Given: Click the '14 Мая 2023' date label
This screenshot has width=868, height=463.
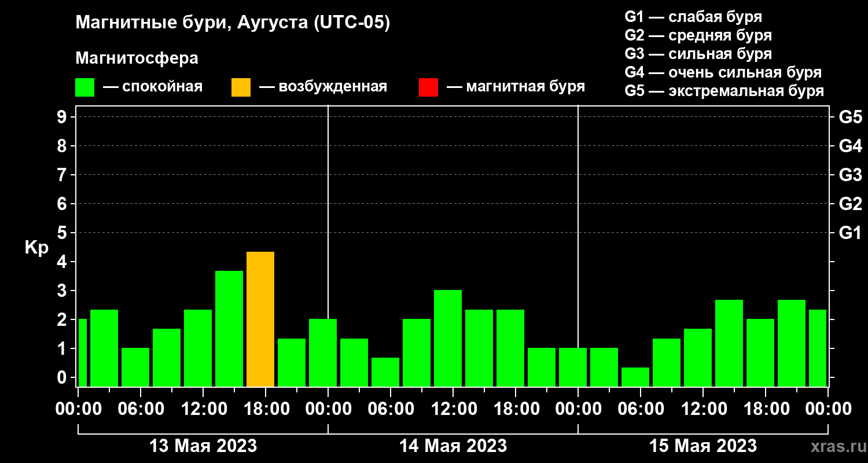Looking at the screenshot, I should point(453,446).
